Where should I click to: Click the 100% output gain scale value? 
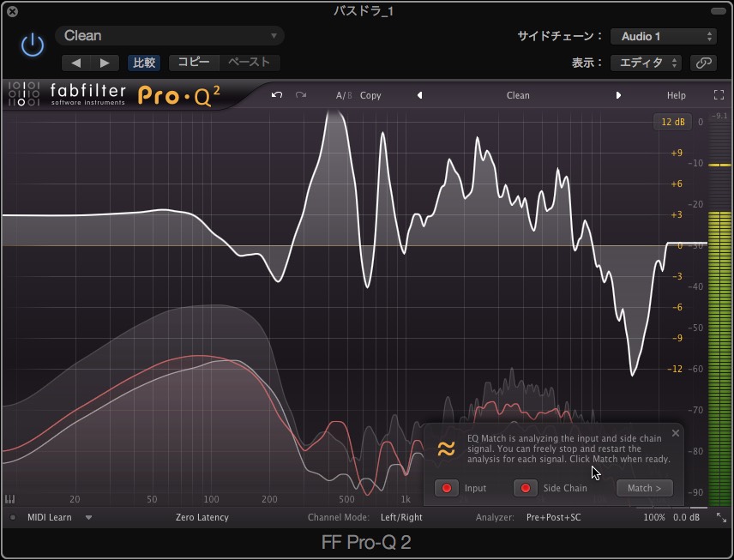point(654,517)
